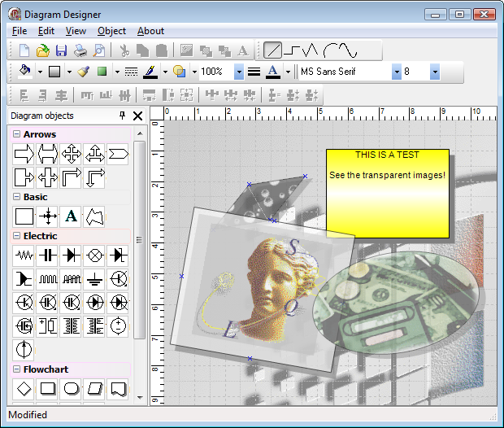Click the yellow 'THIS IS A TEST' note
Screen dimensions: 504x428
387,193
